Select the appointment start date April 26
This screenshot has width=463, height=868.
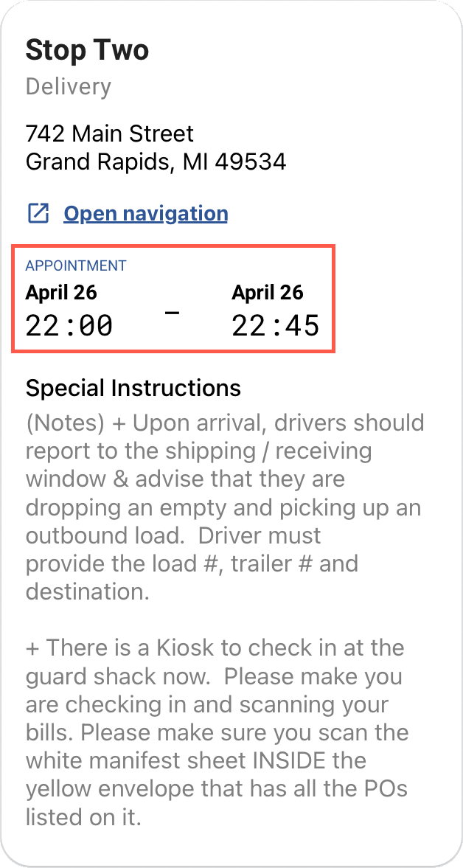point(61,292)
